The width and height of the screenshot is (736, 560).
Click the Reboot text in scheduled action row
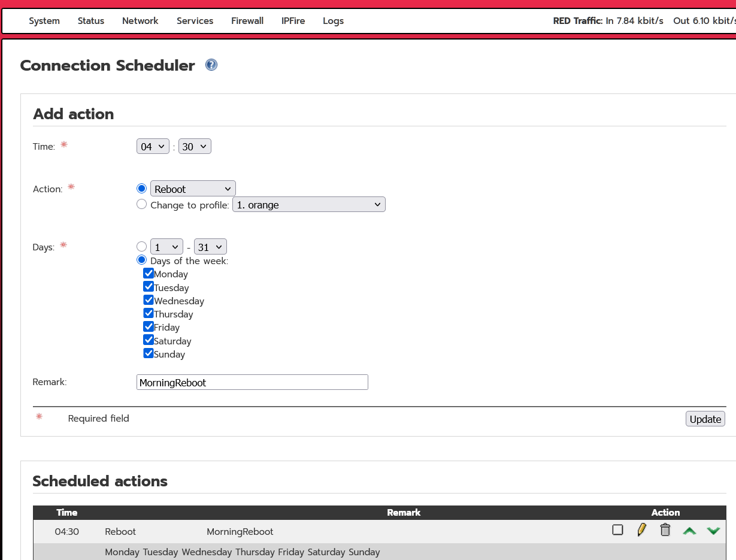click(x=120, y=531)
